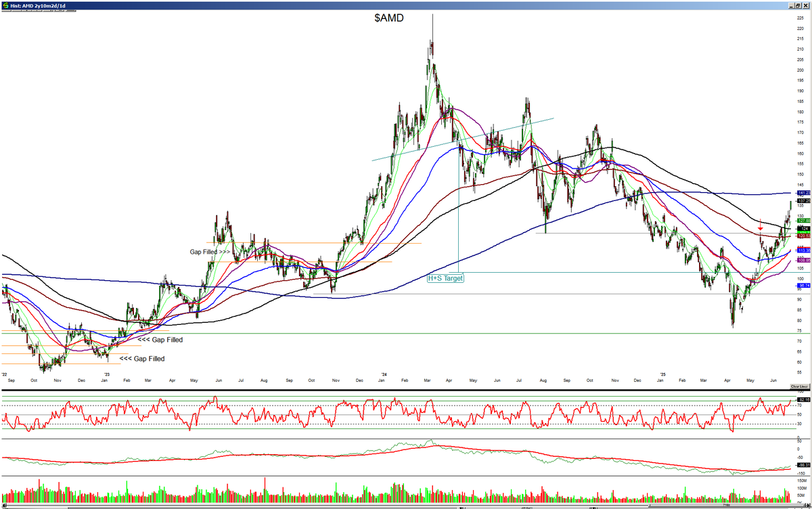
Task: Restore down the AMD chart window
Action: (799, 4)
